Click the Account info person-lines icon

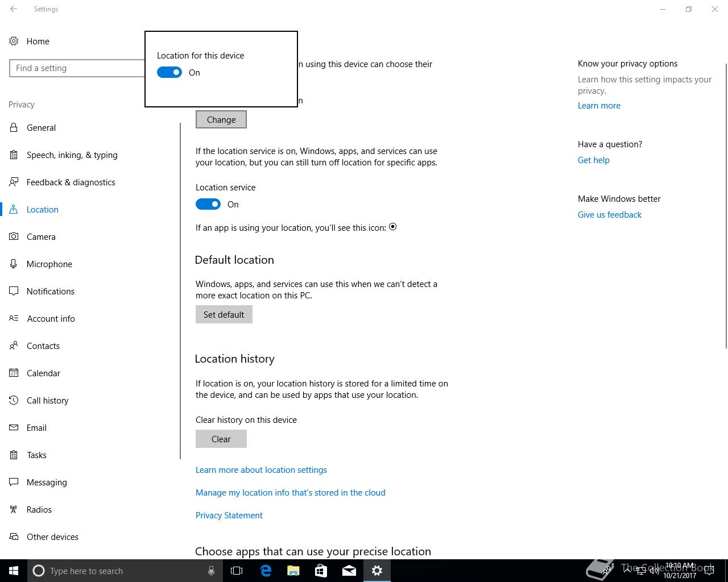tap(14, 318)
